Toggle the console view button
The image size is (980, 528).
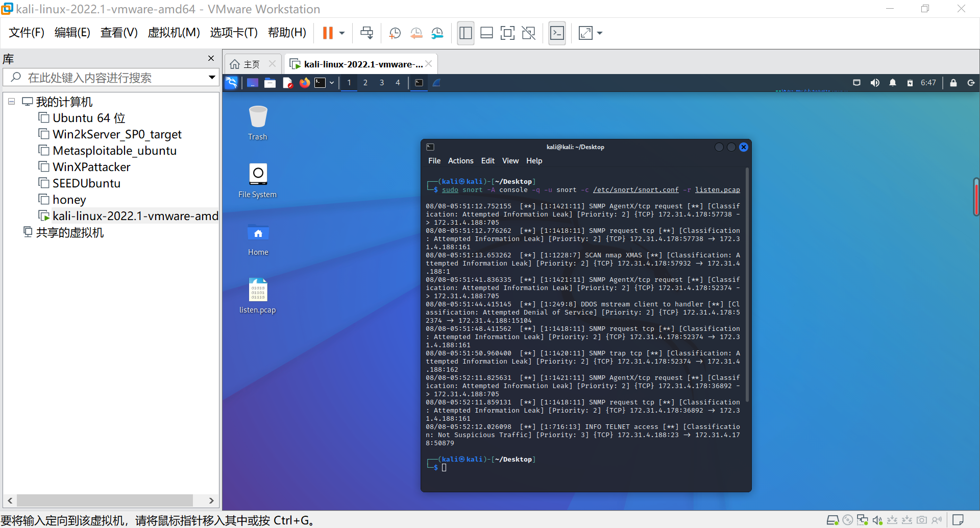tap(557, 33)
